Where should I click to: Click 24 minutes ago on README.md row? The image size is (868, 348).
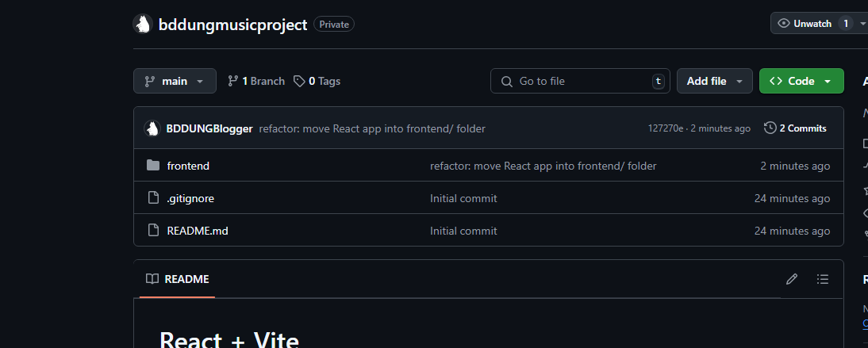pyautogui.click(x=792, y=231)
